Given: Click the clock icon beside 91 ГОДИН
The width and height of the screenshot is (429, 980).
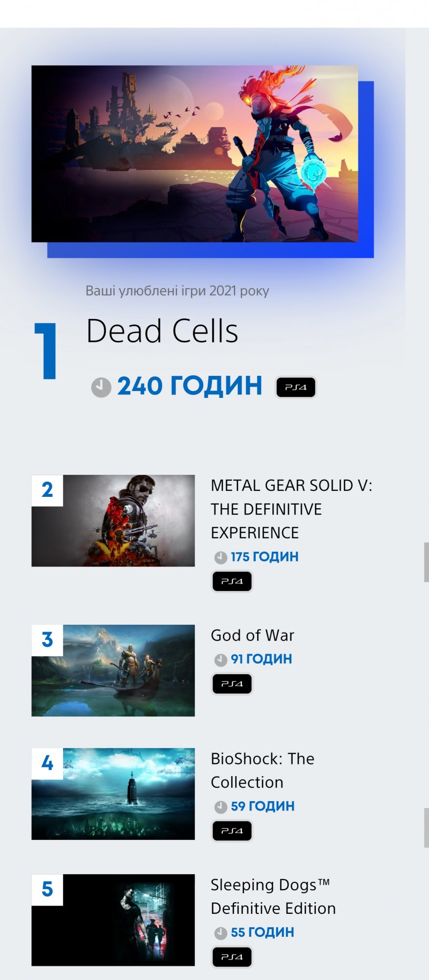Looking at the screenshot, I should click(221, 660).
